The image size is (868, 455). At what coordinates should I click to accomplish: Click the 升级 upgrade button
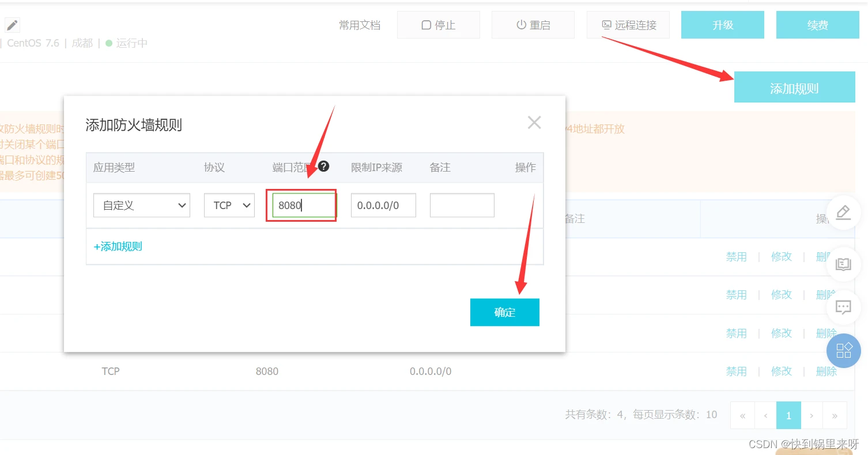[x=723, y=25]
